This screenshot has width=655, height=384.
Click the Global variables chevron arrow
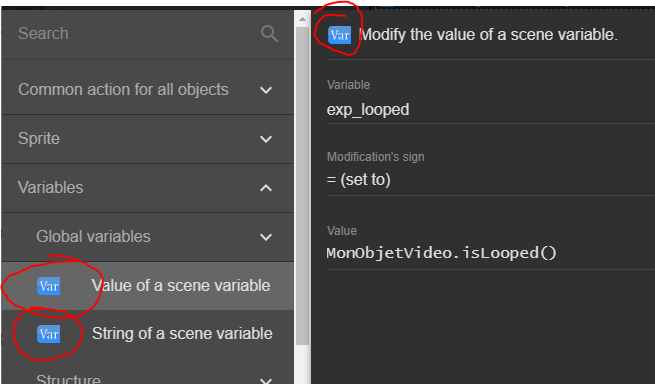click(266, 237)
